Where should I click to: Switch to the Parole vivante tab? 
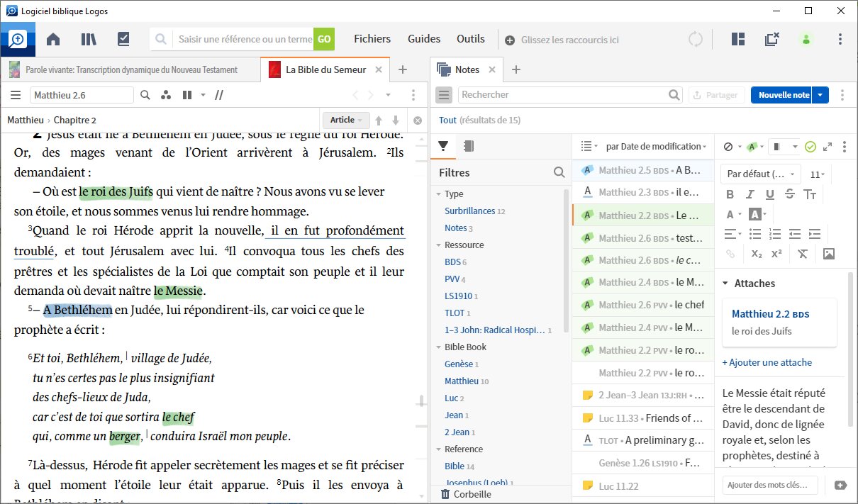click(x=130, y=69)
